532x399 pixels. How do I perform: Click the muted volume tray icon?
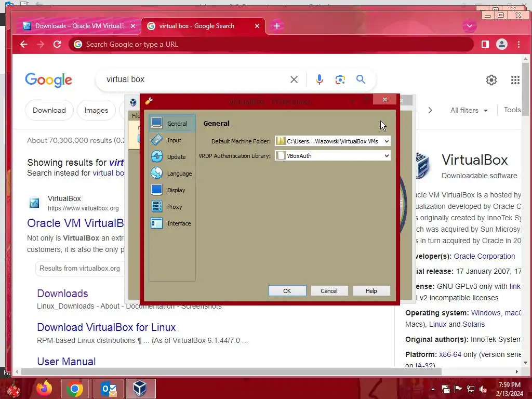coord(483,389)
